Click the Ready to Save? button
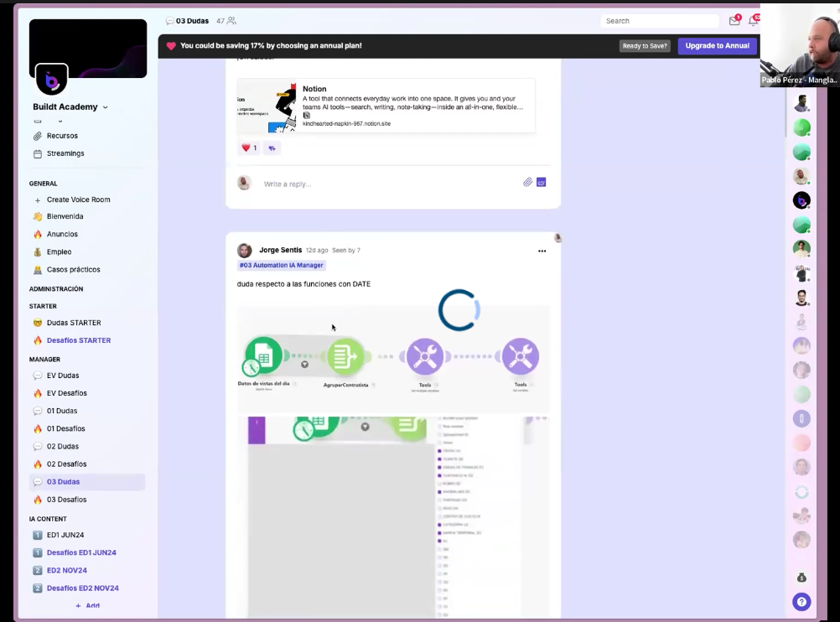The height and width of the screenshot is (622, 840). [644, 46]
